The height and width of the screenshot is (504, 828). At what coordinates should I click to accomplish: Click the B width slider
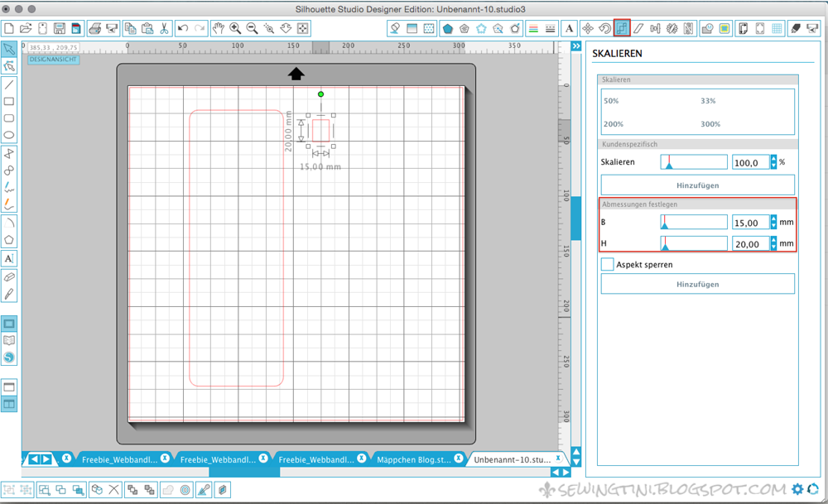[694, 222]
